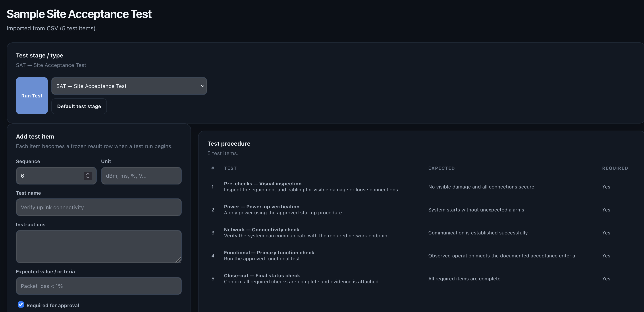Click the Test name input field
Image resolution: width=644 pixels, height=312 pixels.
pyautogui.click(x=99, y=207)
